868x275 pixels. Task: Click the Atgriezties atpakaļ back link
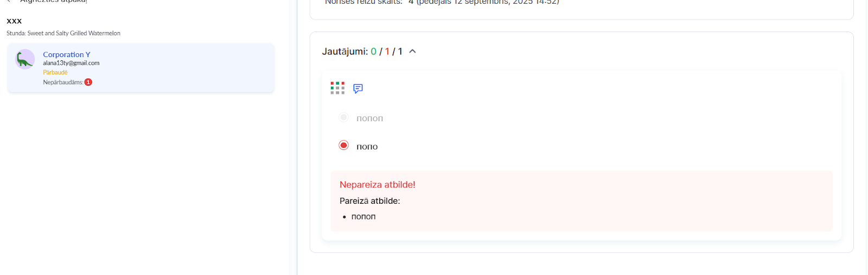click(x=53, y=2)
